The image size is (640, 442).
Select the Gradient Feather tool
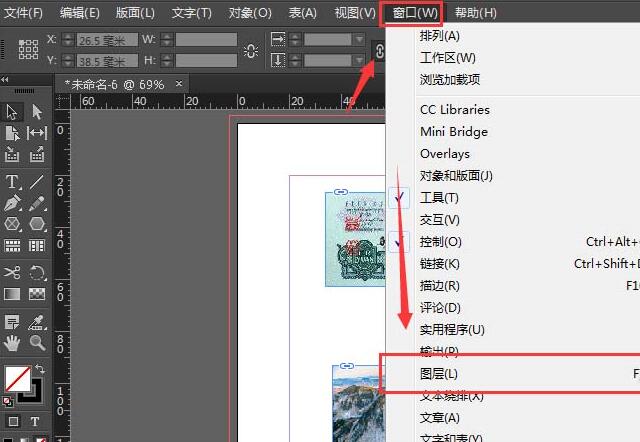(x=37, y=294)
